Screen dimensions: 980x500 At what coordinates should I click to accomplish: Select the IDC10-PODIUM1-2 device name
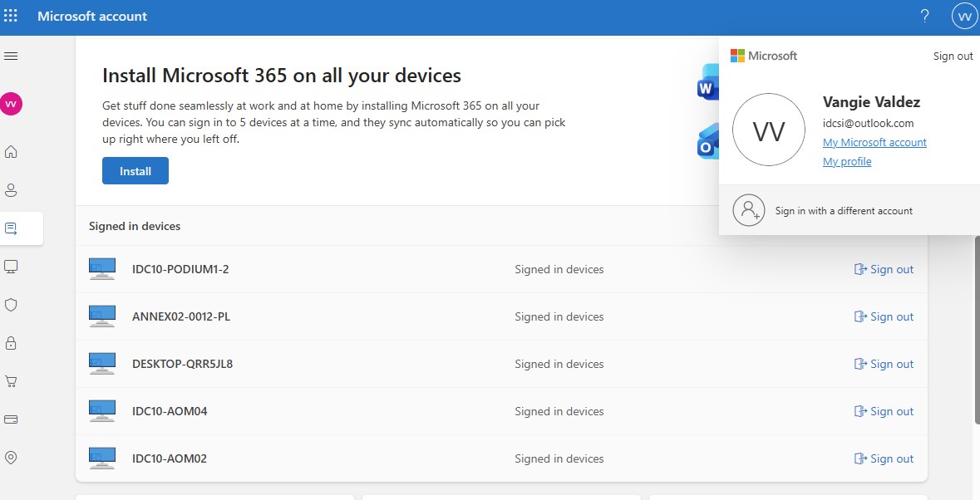point(180,269)
